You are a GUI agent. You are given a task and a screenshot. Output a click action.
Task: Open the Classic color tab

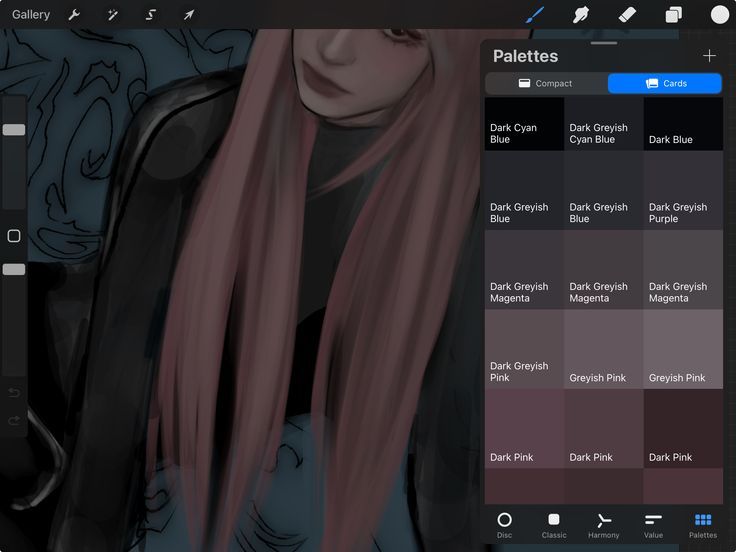click(x=554, y=525)
